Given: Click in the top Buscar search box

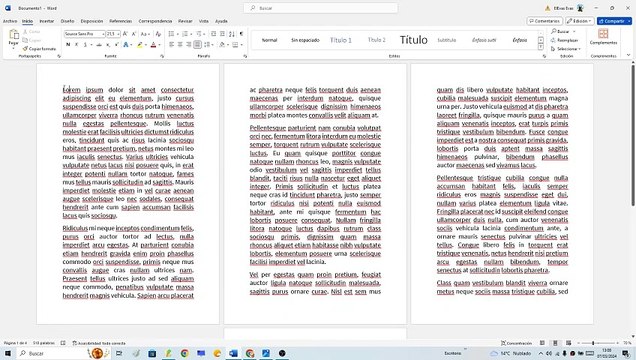Looking at the screenshot, I should click(x=320, y=8).
